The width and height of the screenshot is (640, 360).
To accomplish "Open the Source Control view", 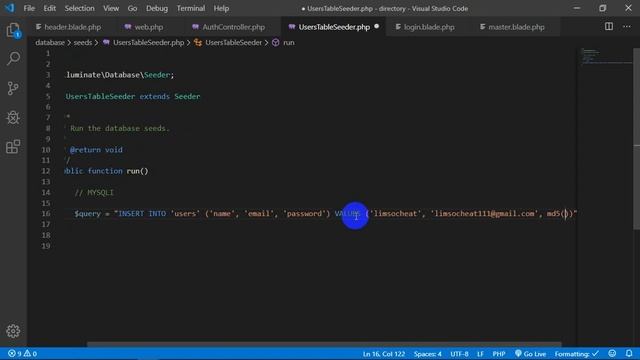I will coord(13,88).
